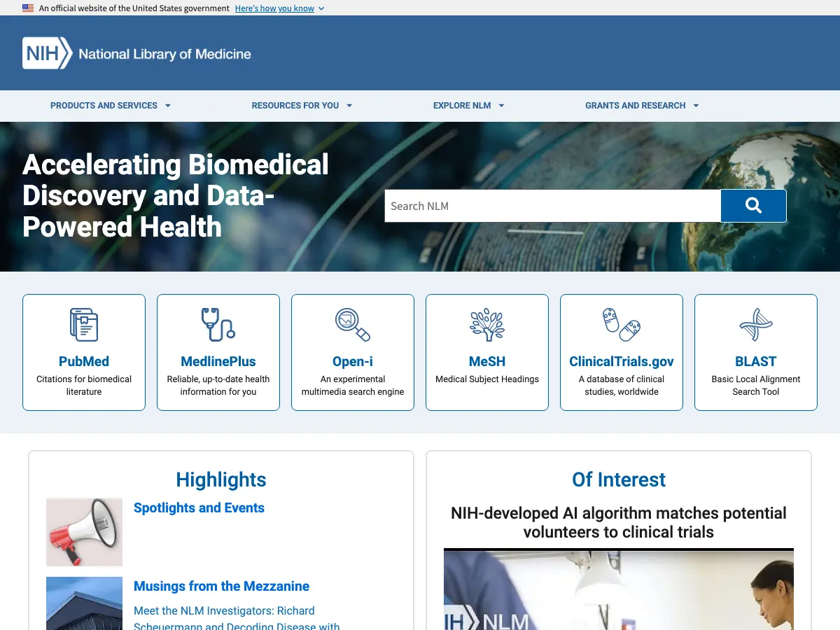
Task: Open the Explore NLM dropdown arrow
Action: pos(501,106)
